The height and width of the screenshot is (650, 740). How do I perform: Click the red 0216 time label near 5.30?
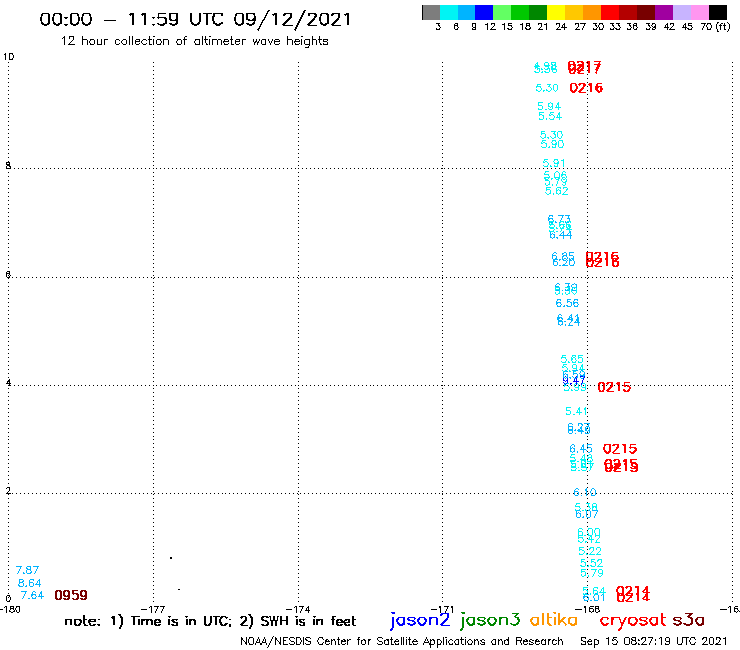pos(586,88)
